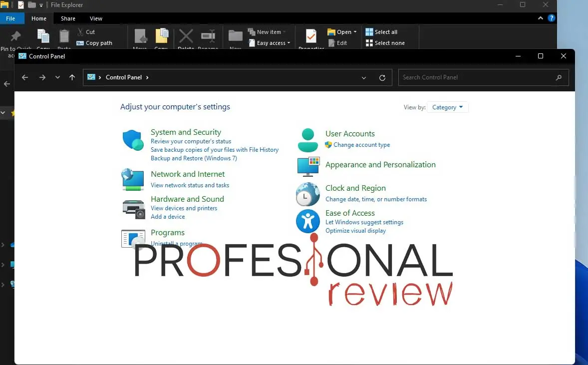This screenshot has height=365, width=588.
Task: Click Copy path in File Explorer ribbon
Action: click(94, 43)
